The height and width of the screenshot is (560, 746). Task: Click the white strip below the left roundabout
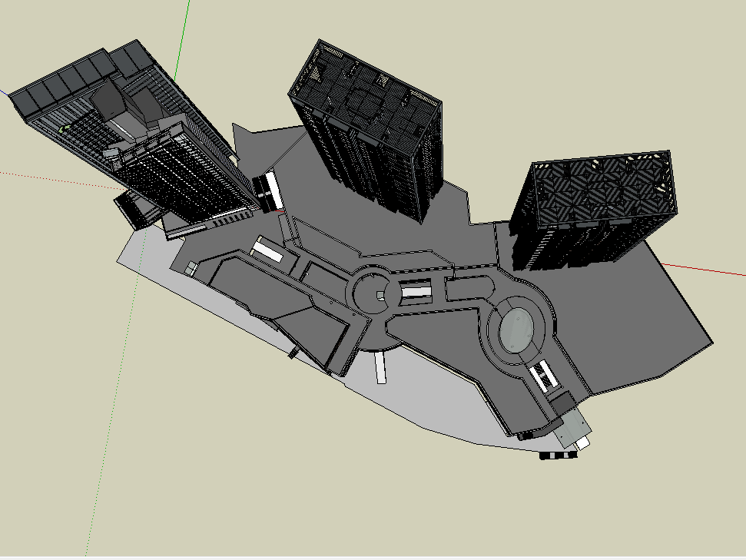click(x=381, y=367)
